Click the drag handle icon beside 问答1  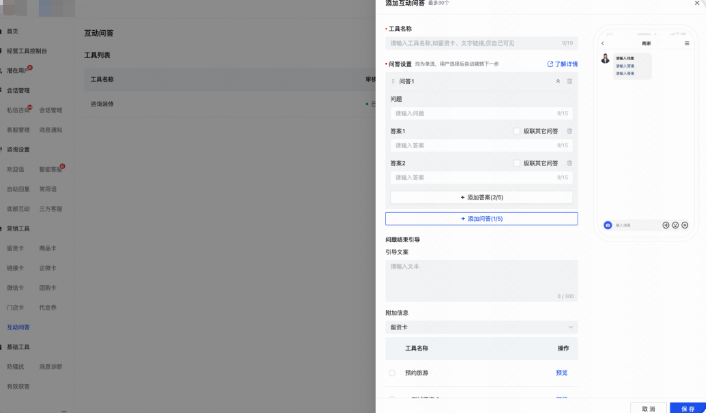tap(393, 80)
